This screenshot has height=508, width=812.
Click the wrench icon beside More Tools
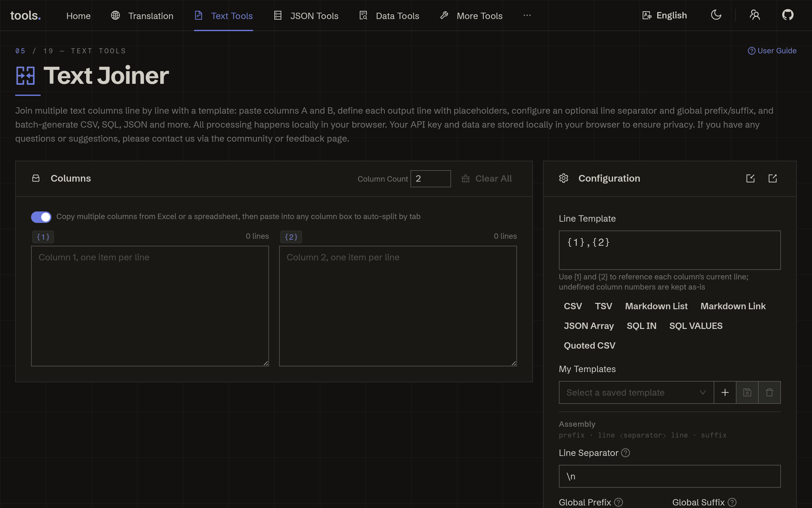[x=444, y=16]
